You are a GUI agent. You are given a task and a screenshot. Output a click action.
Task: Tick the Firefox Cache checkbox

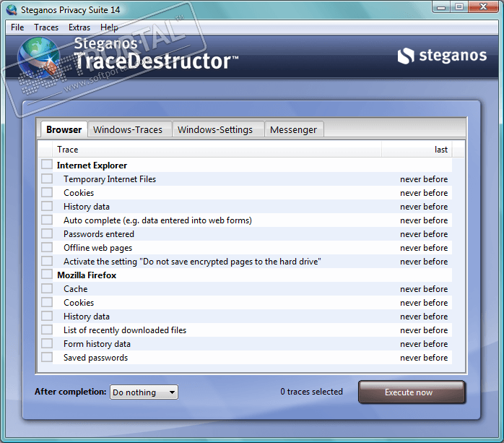pos(47,288)
